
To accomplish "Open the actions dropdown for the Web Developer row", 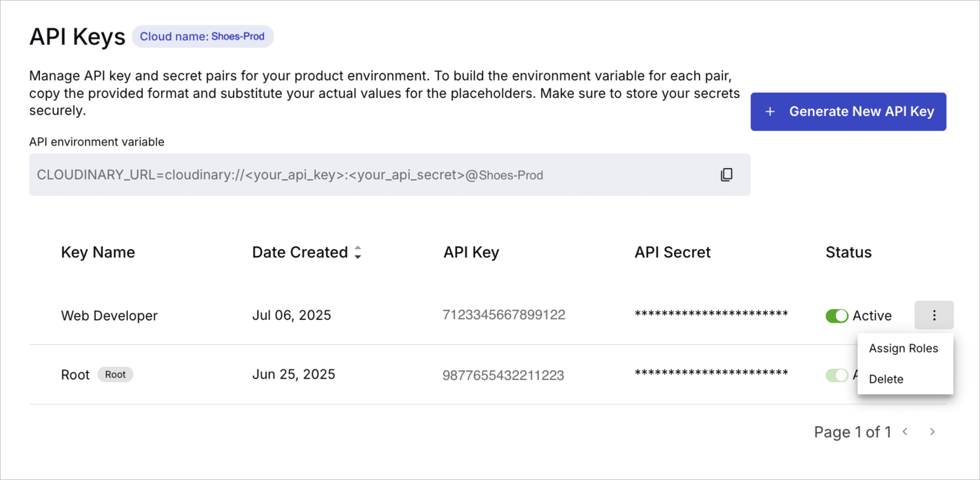I will tap(934, 315).
